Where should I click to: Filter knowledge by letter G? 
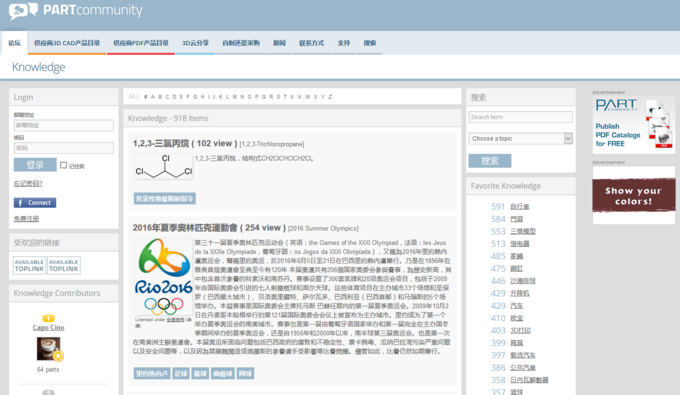(195, 97)
